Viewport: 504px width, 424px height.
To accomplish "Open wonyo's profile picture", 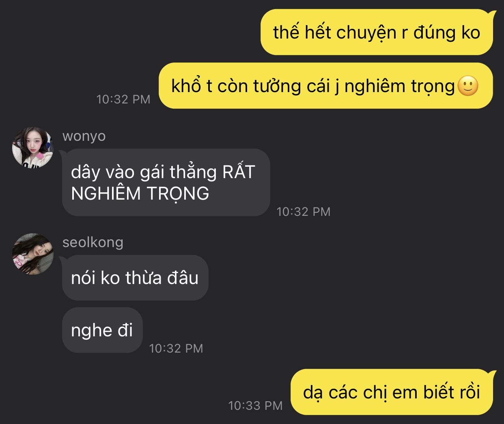I will 33,148.
